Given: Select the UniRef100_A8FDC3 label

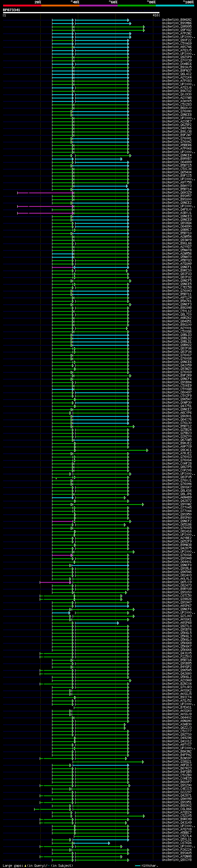Looking at the screenshot, I should click(177, 765).
